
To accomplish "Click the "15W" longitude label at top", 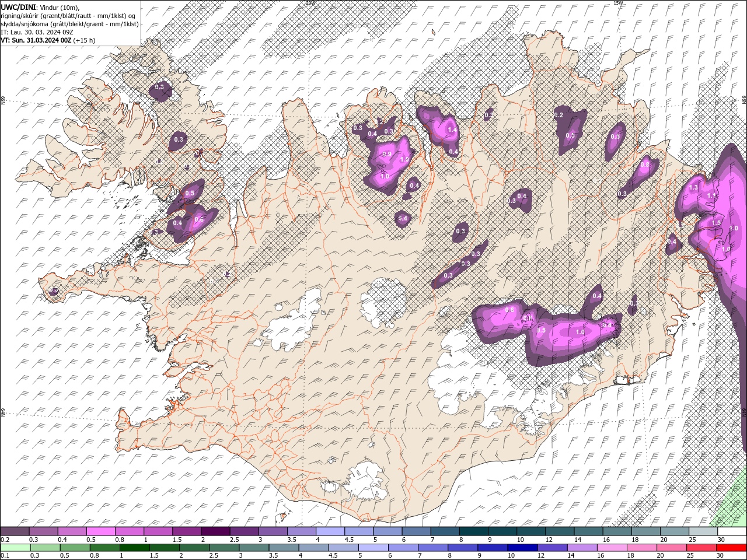I will pyautogui.click(x=618, y=3).
